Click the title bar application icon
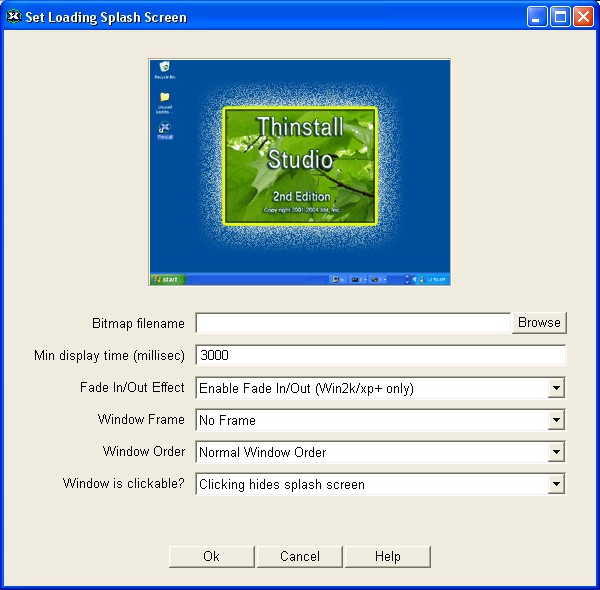 coord(14,16)
